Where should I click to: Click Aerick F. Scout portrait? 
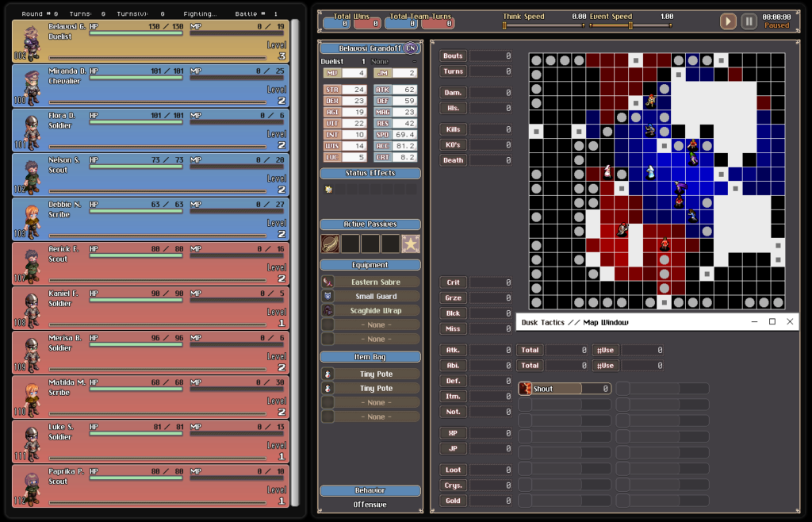pyautogui.click(x=32, y=265)
